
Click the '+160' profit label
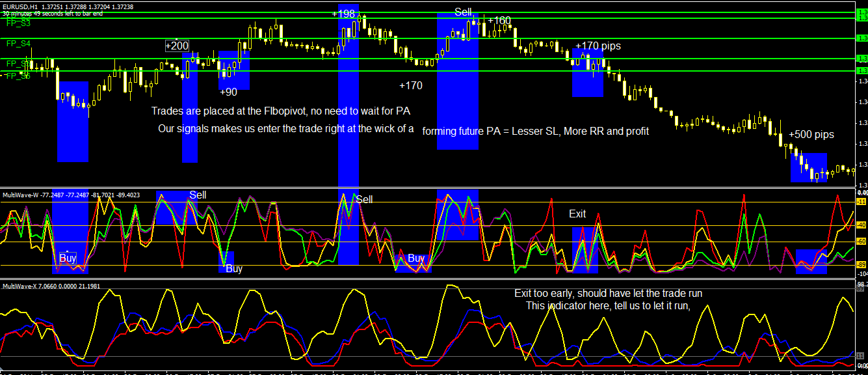pos(499,20)
